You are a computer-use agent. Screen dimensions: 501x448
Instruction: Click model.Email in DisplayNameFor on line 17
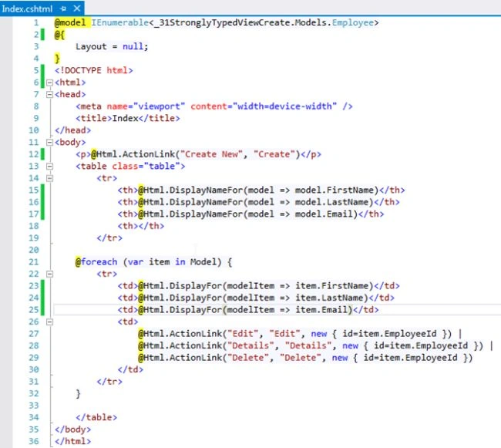click(x=324, y=214)
